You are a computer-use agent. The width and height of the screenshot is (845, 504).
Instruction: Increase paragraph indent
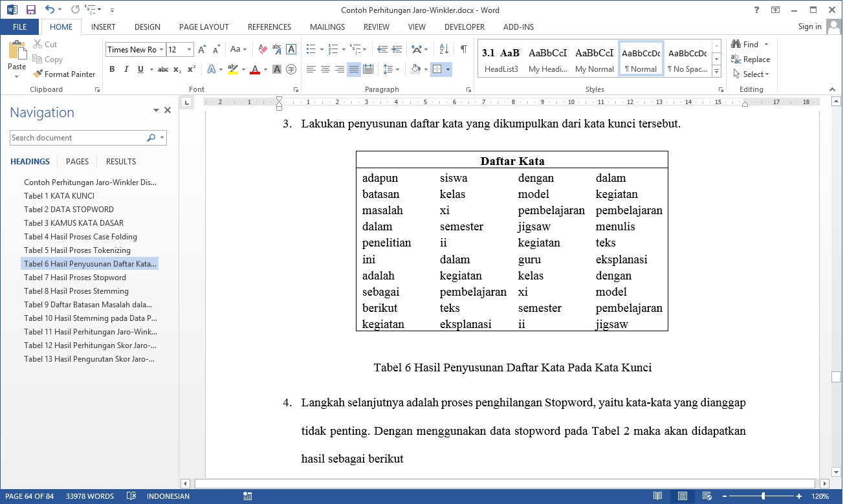coord(396,49)
